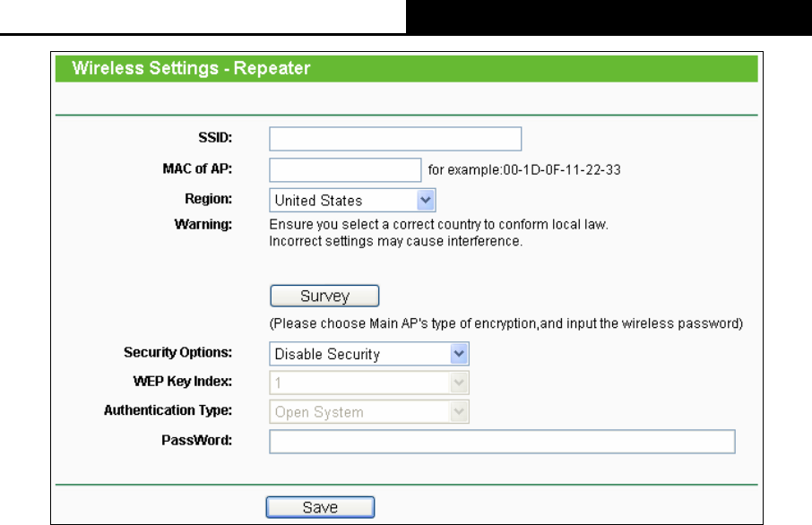Save the repeater wireless settings
This screenshot has width=812, height=525.
coord(320,507)
